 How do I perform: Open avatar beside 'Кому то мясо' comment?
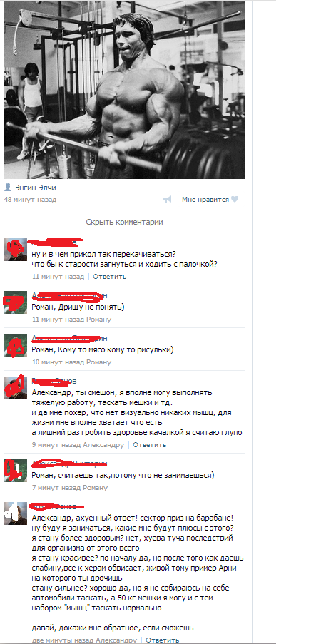point(16,345)
